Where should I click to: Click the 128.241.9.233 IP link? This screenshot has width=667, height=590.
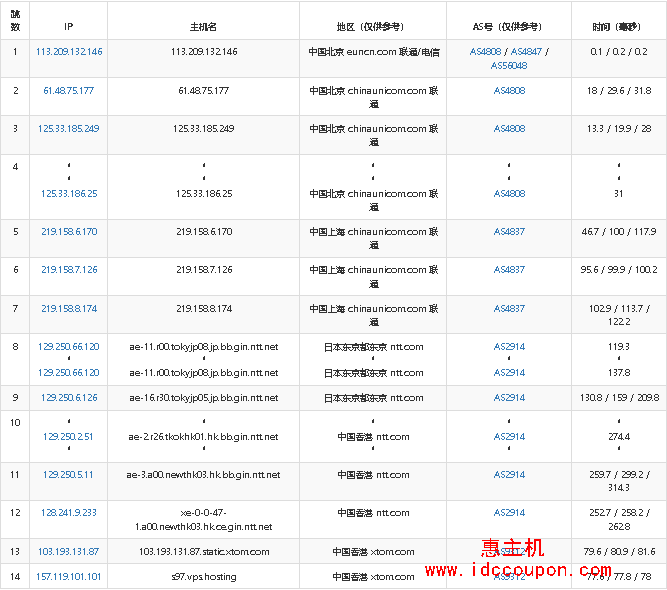pyautogui.click(x=69, y=512)
